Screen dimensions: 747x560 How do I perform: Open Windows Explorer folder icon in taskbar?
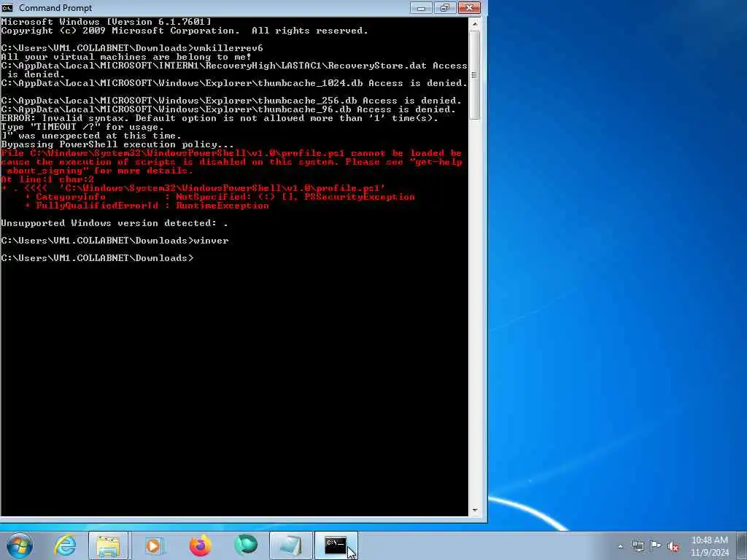[x=109, y=545]
